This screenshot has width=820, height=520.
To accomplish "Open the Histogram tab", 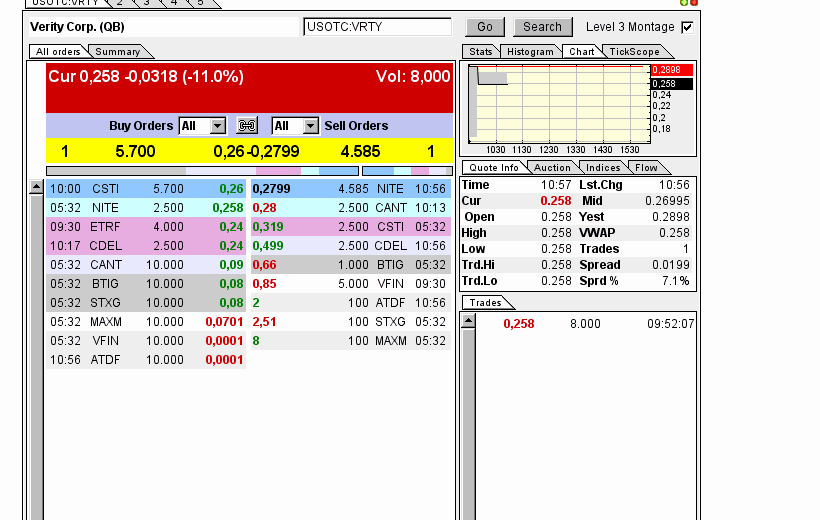I will [530, 51].
